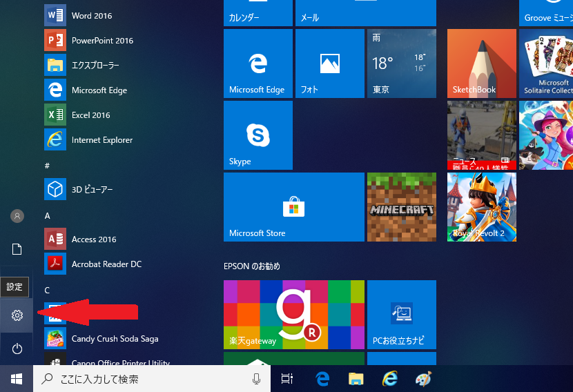Click the Windows Start button
Image resolution: width=573 pixels, height=392 pixels.
pos(17,379)
